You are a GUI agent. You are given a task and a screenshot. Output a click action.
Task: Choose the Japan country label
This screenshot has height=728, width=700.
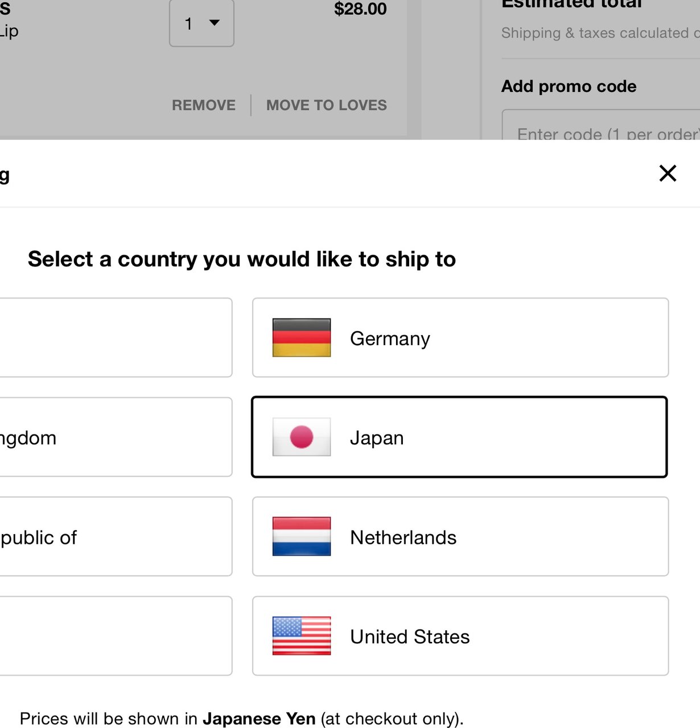click(x=377, y=438)
